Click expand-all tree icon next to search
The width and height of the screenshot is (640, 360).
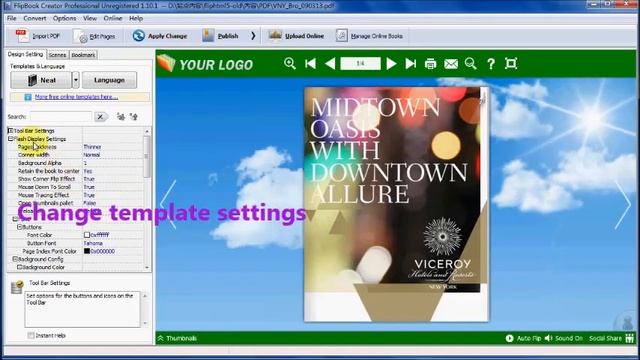[120, 117]
